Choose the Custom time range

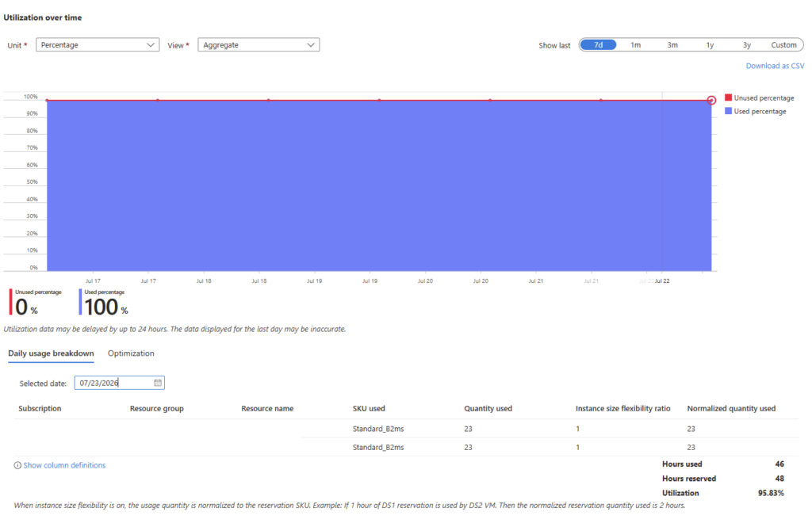[x=783, y=45]
